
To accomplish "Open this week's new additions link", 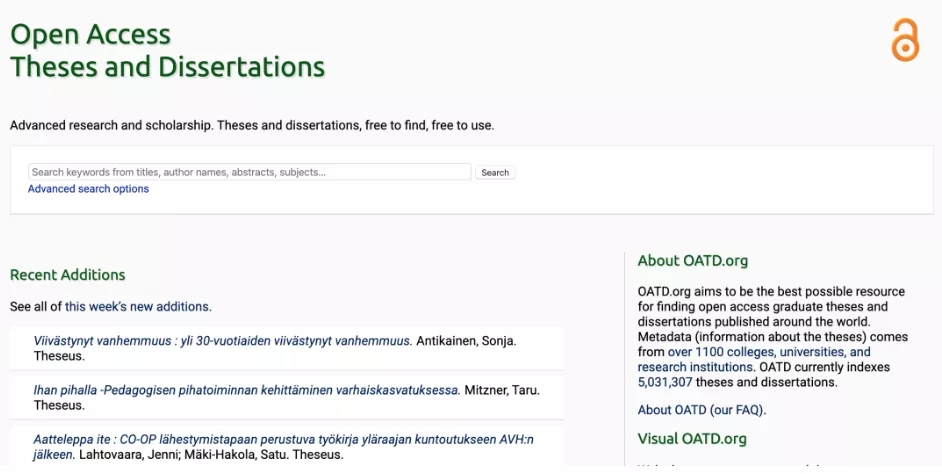I will (x=138, y=306).
